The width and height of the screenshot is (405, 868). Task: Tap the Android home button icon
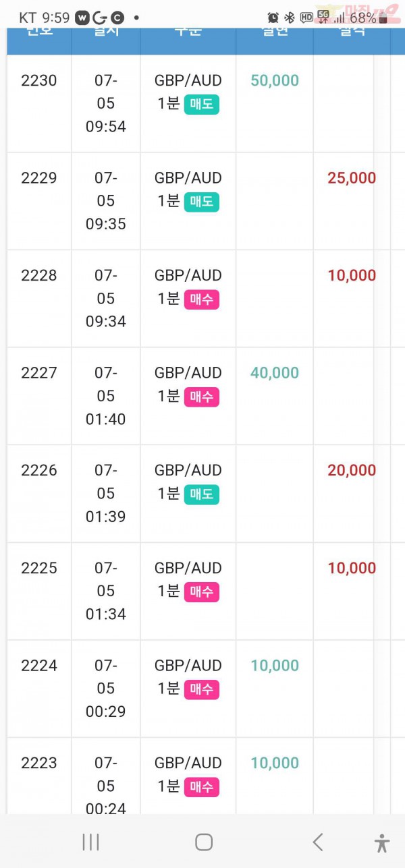pyautogui.click(x=203, y=842)
